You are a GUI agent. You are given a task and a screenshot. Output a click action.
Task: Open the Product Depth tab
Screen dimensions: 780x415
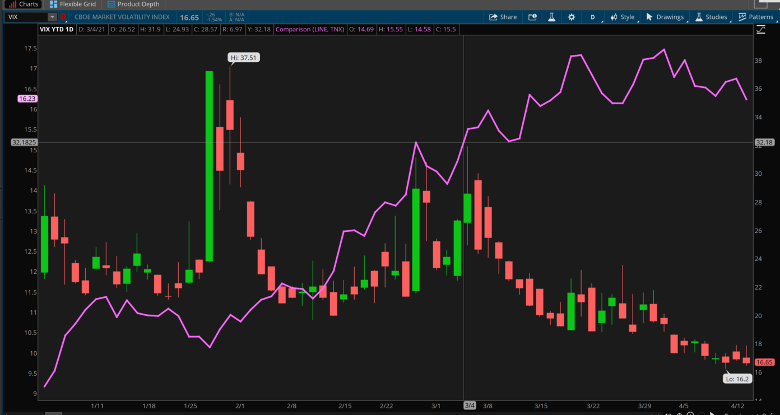[x=134, y=4]
